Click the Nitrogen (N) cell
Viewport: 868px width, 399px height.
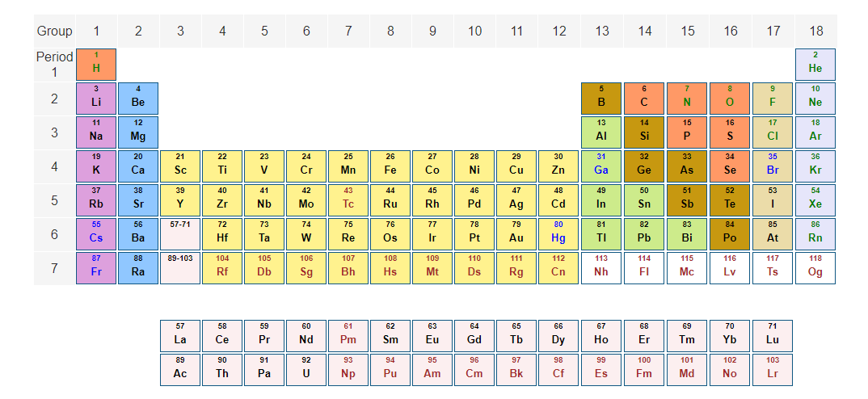click(687, 99)
